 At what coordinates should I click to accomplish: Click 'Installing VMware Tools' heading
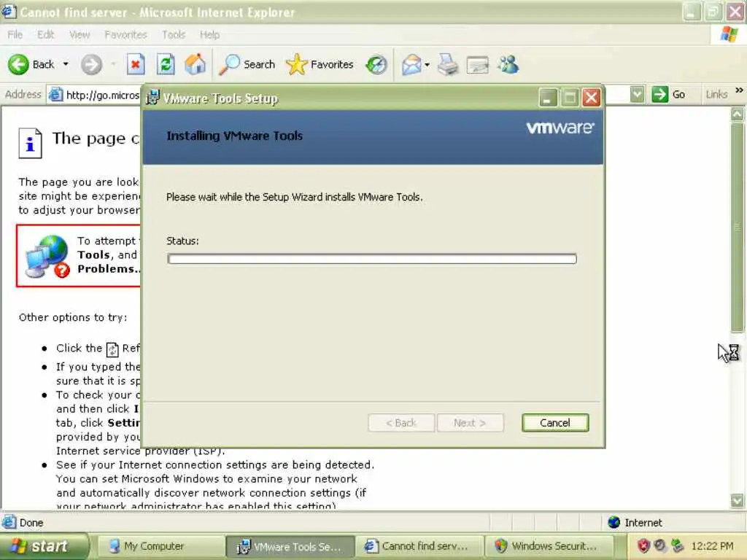(234, 136)
